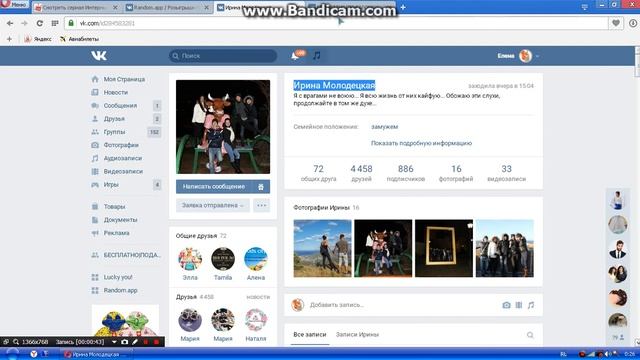Click the Фотографии camera icon in sidebar
This screenshot has width=640, height=360.
pyautogui.click(x=95, y=145)
